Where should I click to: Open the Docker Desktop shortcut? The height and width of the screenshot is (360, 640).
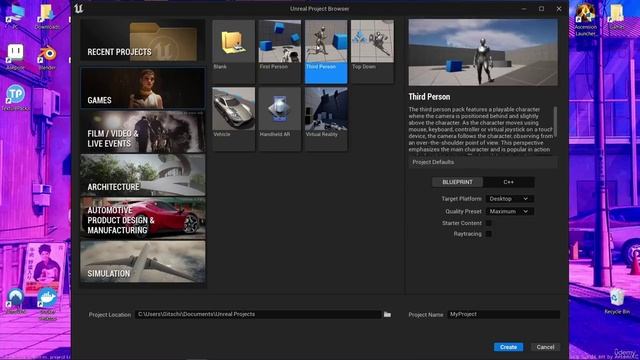(47, 304)
